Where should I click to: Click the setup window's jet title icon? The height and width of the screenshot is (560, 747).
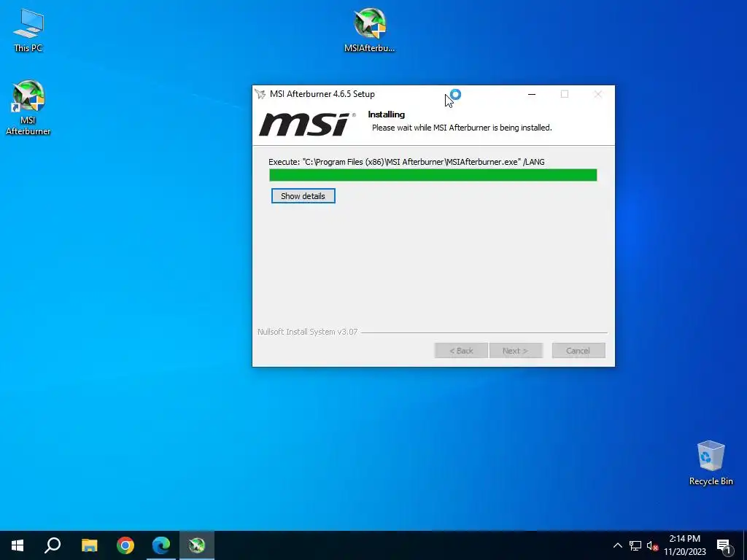(260, 94)
